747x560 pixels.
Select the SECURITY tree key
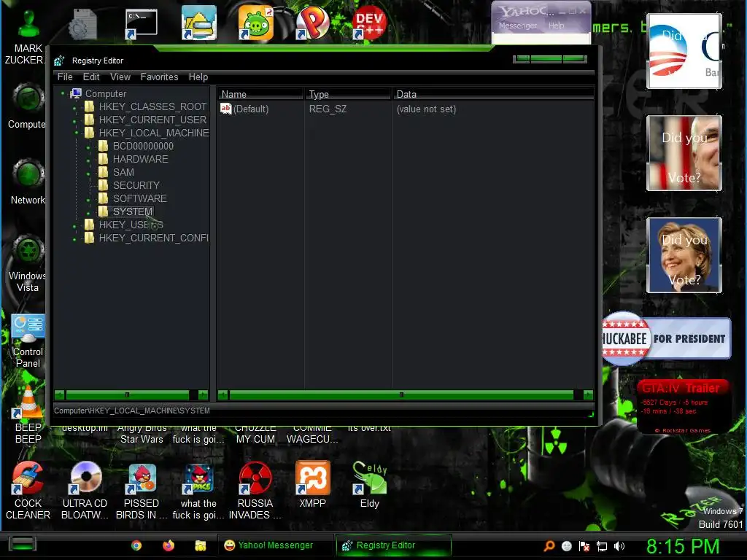pyautogui.click(x=136, y=185)
